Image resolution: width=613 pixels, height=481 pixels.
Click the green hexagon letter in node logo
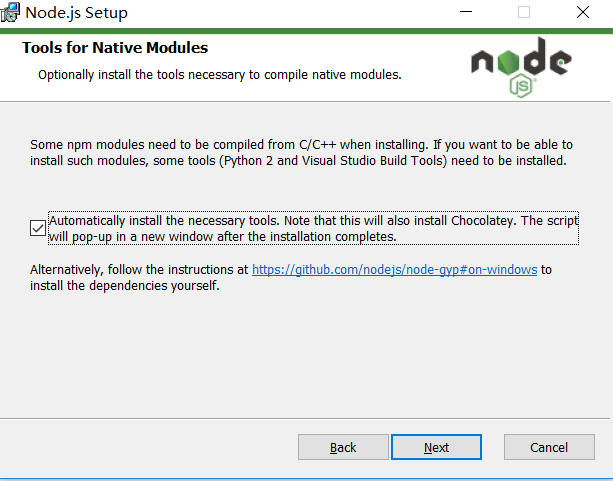click(509, 62)
